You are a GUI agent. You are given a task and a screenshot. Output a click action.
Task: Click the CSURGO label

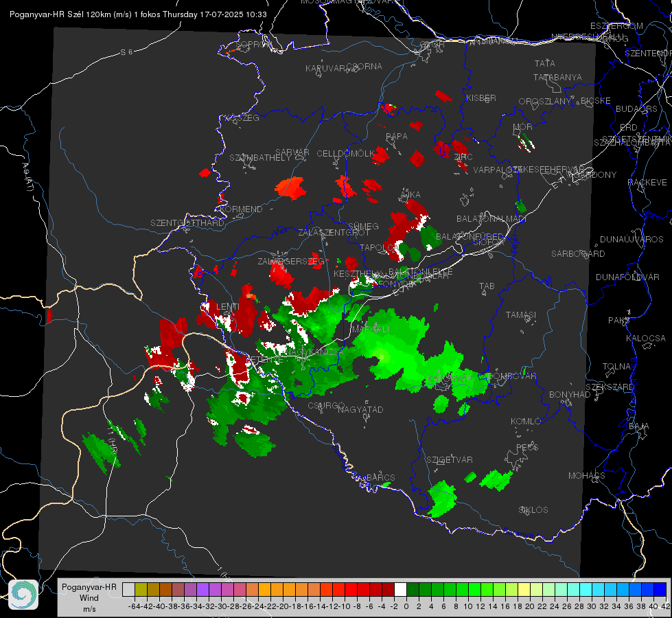[x=326, y=405]
